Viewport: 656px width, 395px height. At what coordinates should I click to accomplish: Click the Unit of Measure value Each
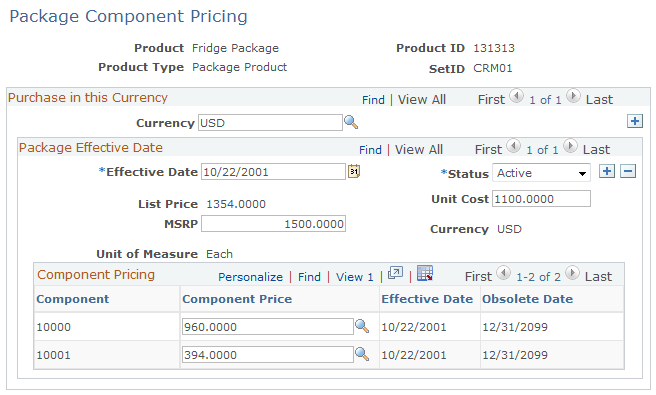click(219, 254)
